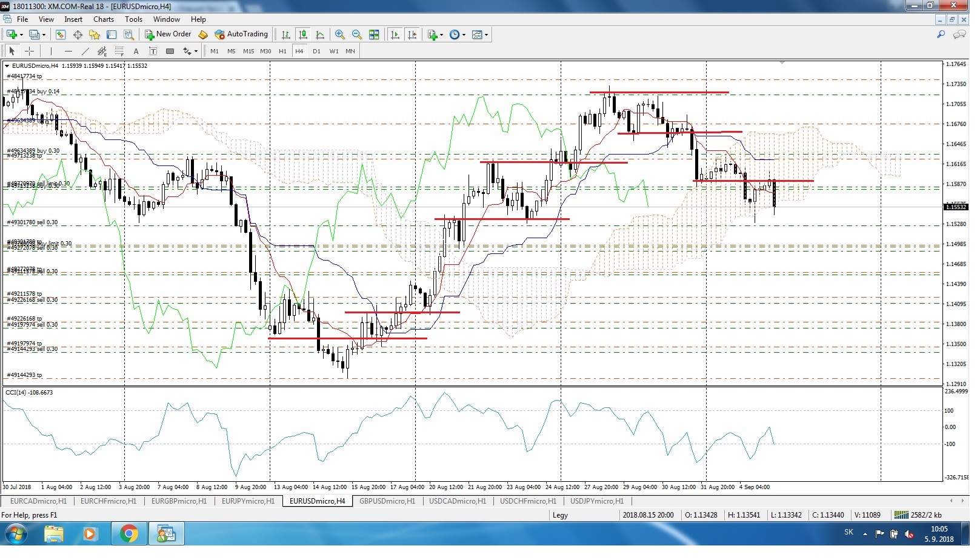This screenshot has width=977, height=560.
Task: Open the Market Watch window icon
Action: pos(60,35)
